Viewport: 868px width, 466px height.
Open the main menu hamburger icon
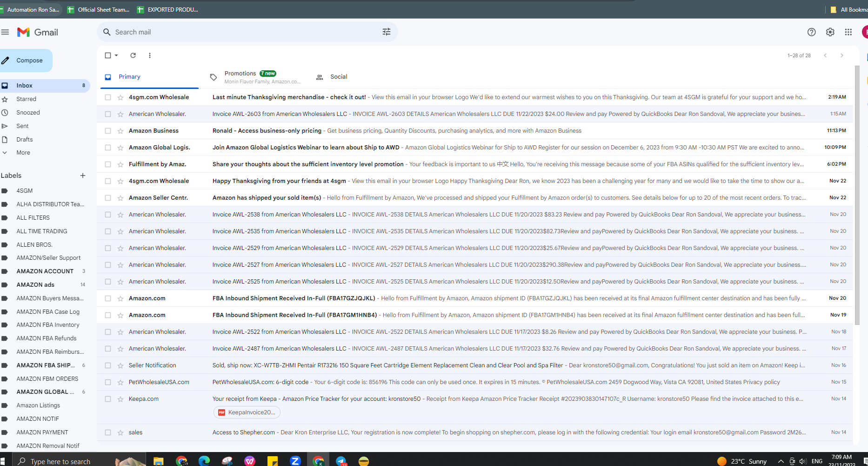[5, 32]
